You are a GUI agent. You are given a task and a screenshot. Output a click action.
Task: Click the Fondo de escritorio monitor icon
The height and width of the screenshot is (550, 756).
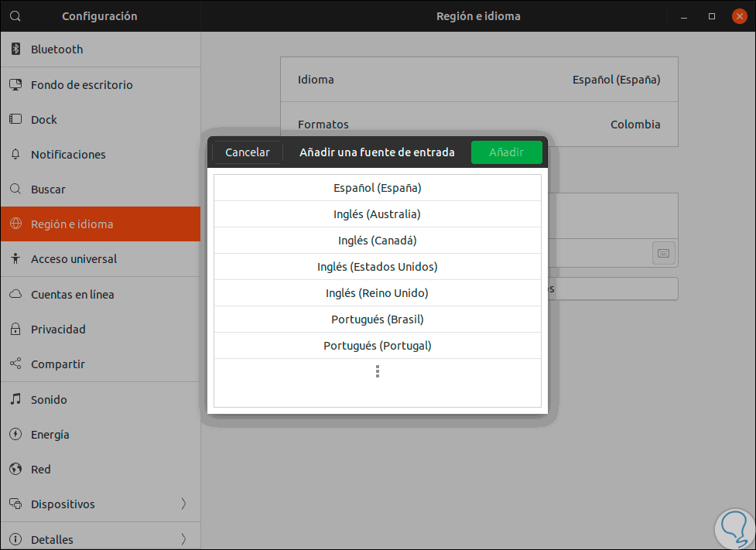[15, 85]
